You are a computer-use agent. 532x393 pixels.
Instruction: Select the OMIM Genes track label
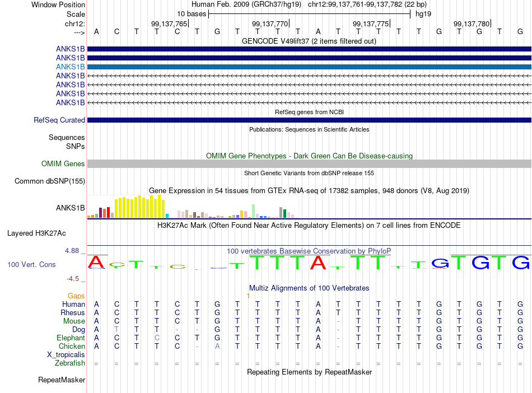63,164
